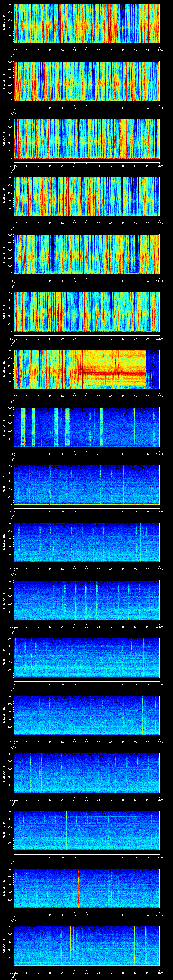Viewport: 173px width, 980px height.
Task: Select the spectrogram panel starting at 16:25:00
Action: (x=86, y=543)
